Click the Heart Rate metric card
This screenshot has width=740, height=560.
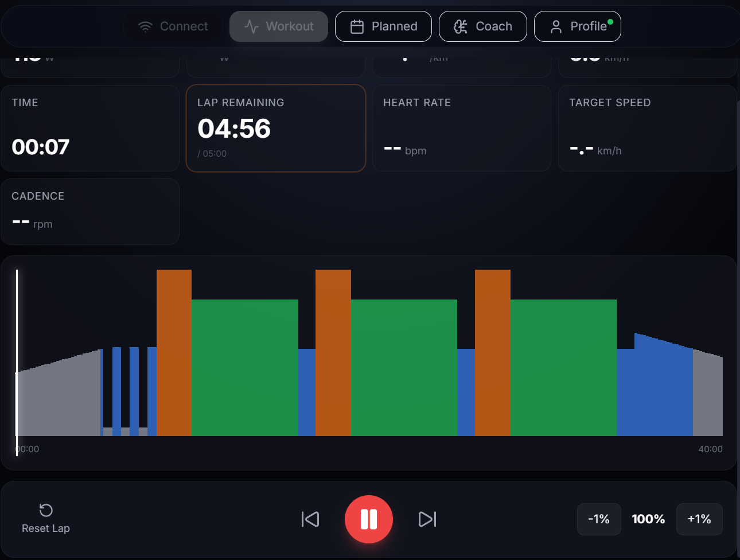click(462, 128)
